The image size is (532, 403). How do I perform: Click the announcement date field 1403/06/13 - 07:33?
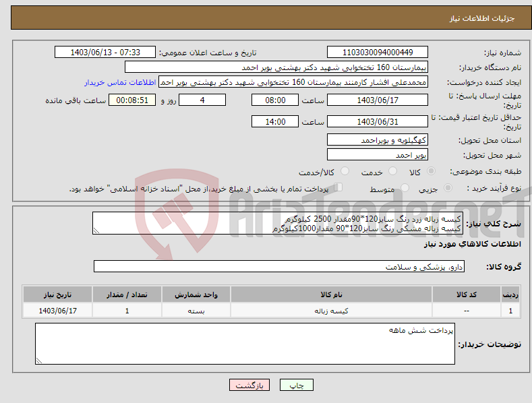[105, 53]
